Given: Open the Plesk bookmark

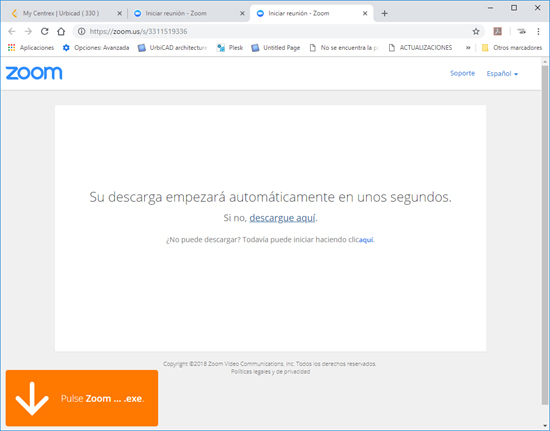Looking at the screenshot, I should [x=230, y=48].
